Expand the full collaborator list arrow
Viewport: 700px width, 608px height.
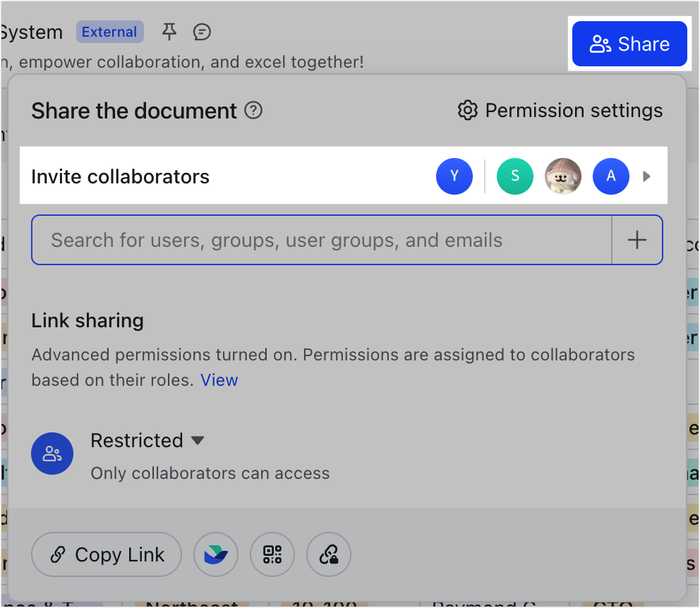click(x=647, y=176)
